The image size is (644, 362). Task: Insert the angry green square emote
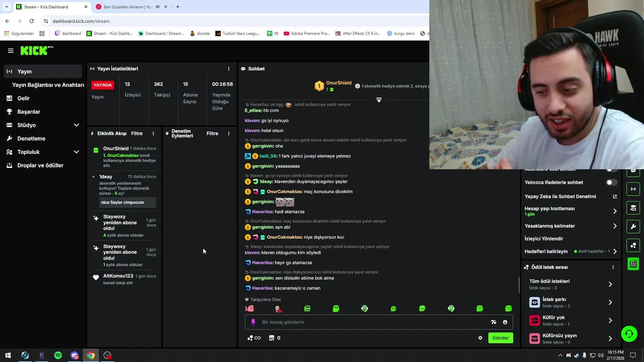[307, 309]
